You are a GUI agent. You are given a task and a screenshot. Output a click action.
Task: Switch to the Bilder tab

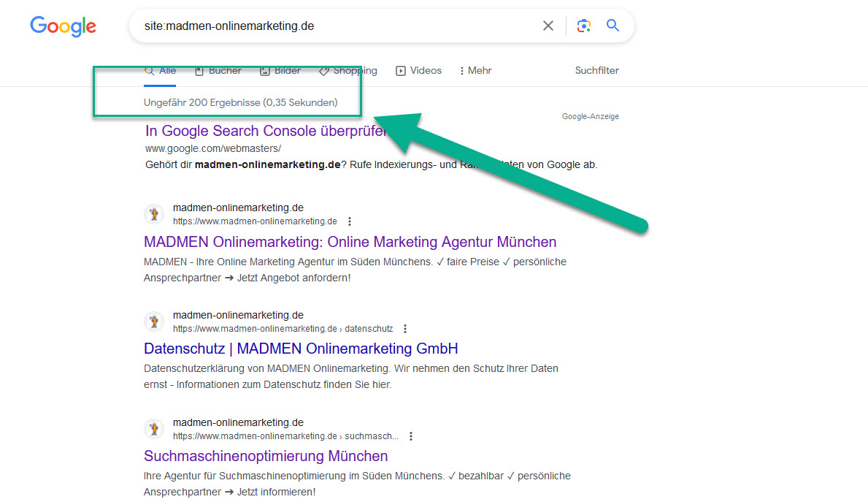[280, 71]
